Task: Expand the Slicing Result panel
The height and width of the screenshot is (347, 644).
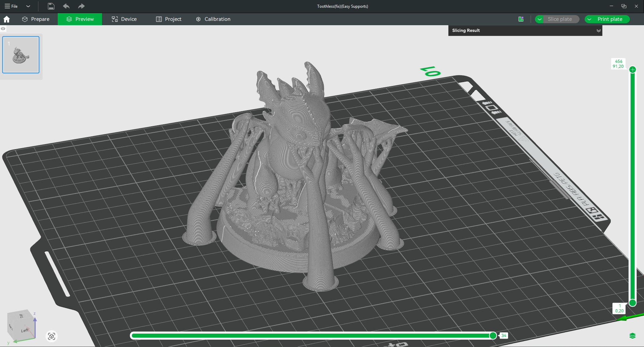Action: pos(598,31)
